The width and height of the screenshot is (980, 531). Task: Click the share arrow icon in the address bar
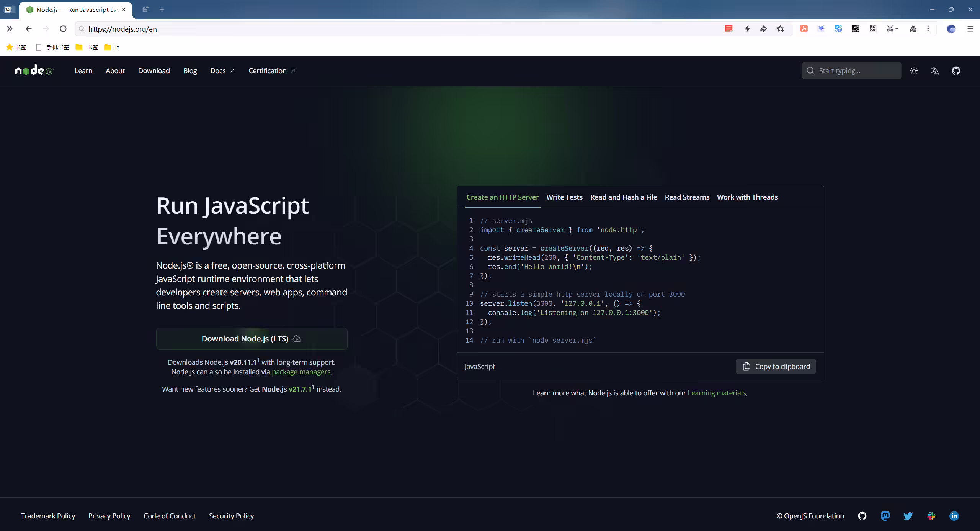(764, 29)
